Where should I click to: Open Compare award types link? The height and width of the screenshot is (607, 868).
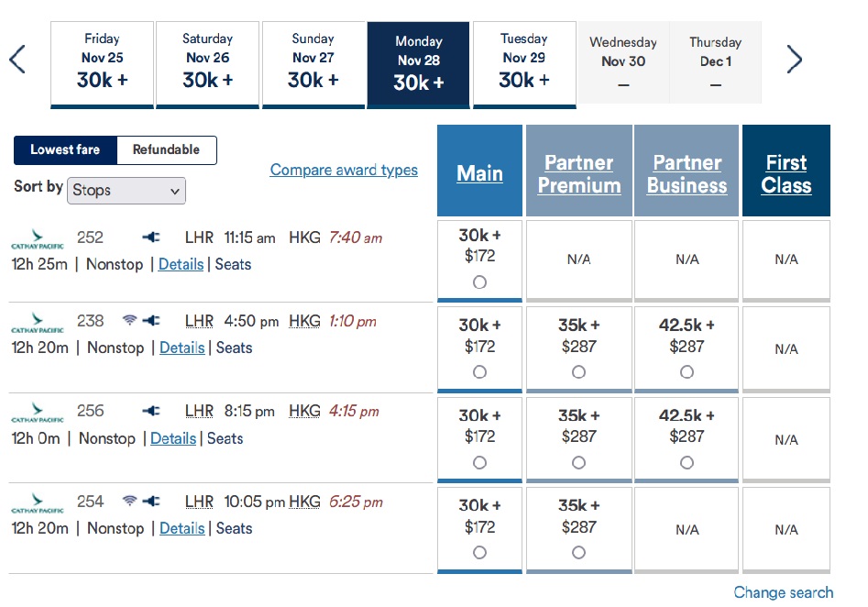pos(344,170)
